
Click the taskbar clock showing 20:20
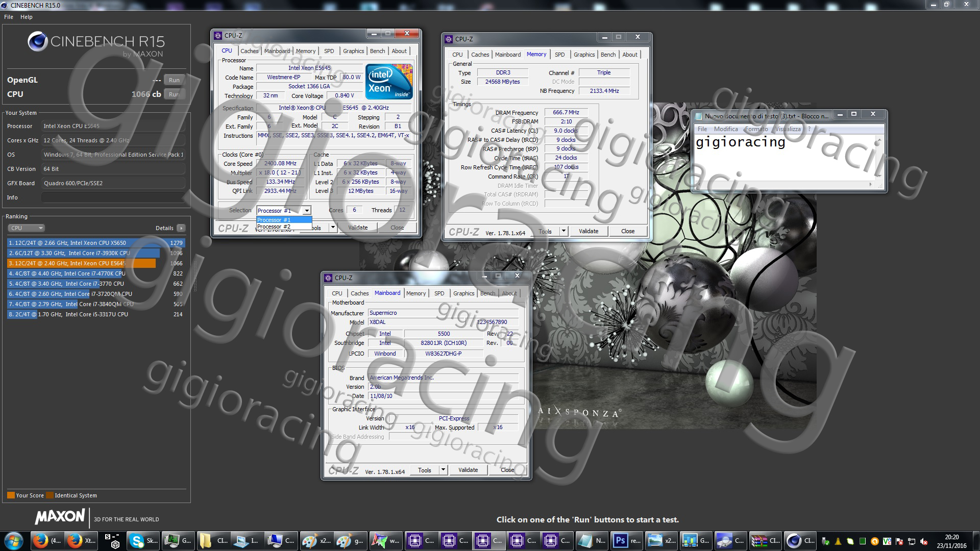(951, 541)
